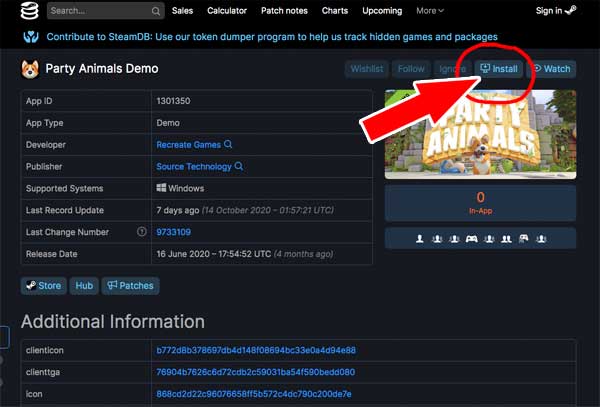Click the Follow button
The image size is (600, 407).
411,69
